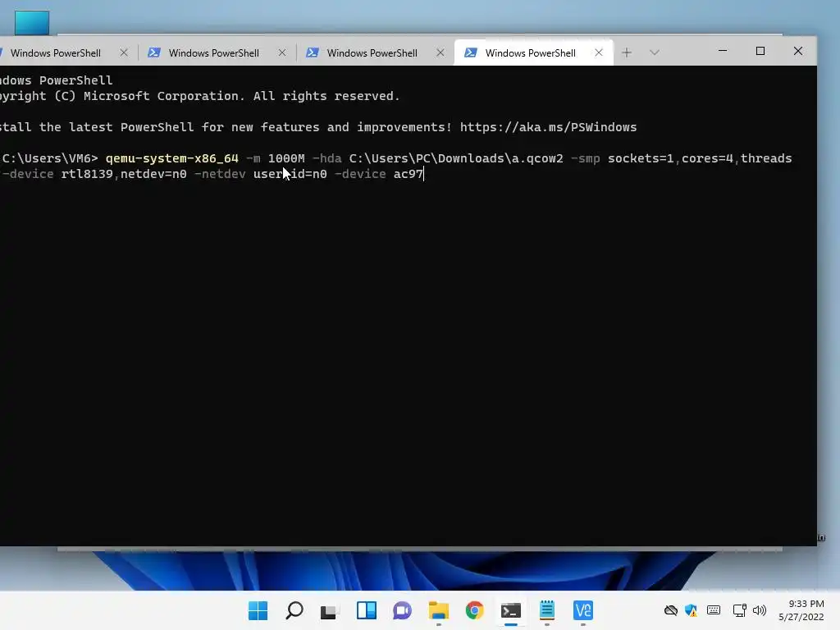Image resolution: width=840 pixels, height=630 pixels.
Task: Open a new terminal tab with plus button
Action: [x=626, y=52]
